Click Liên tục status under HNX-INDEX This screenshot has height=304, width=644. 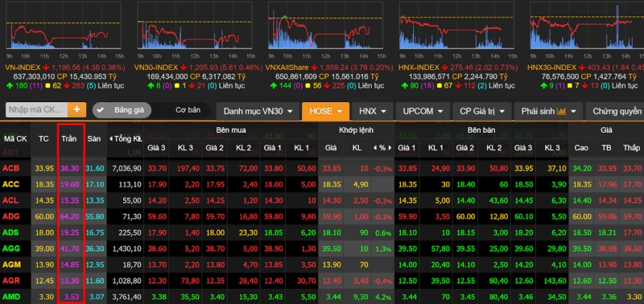[500, 86]
